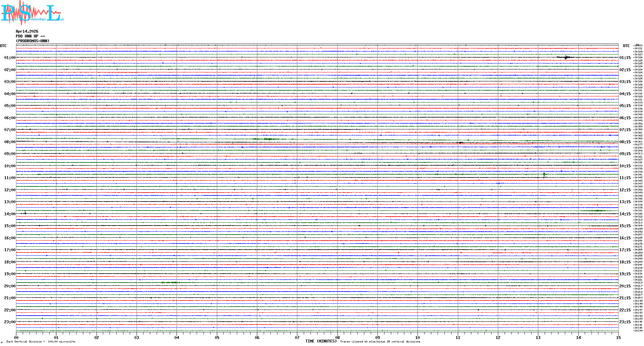The image size is (644, 346).
Task: Click the green spike just after minute 13
Action: [x=544, y=175]
